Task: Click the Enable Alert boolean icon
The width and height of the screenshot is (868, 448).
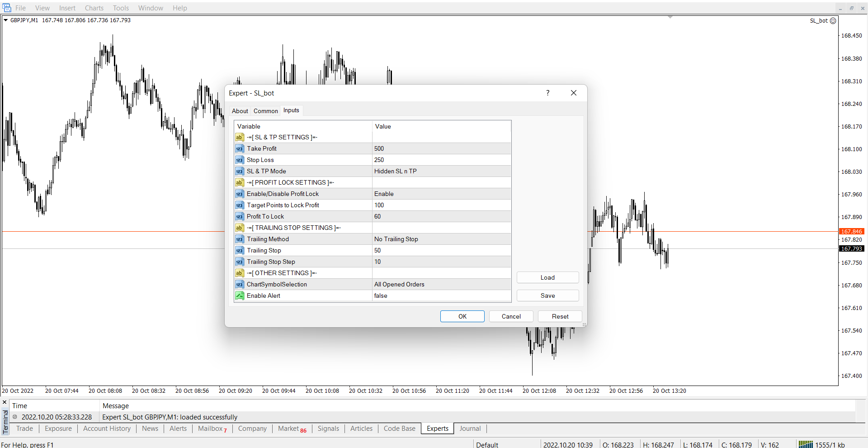Action: 240,295
